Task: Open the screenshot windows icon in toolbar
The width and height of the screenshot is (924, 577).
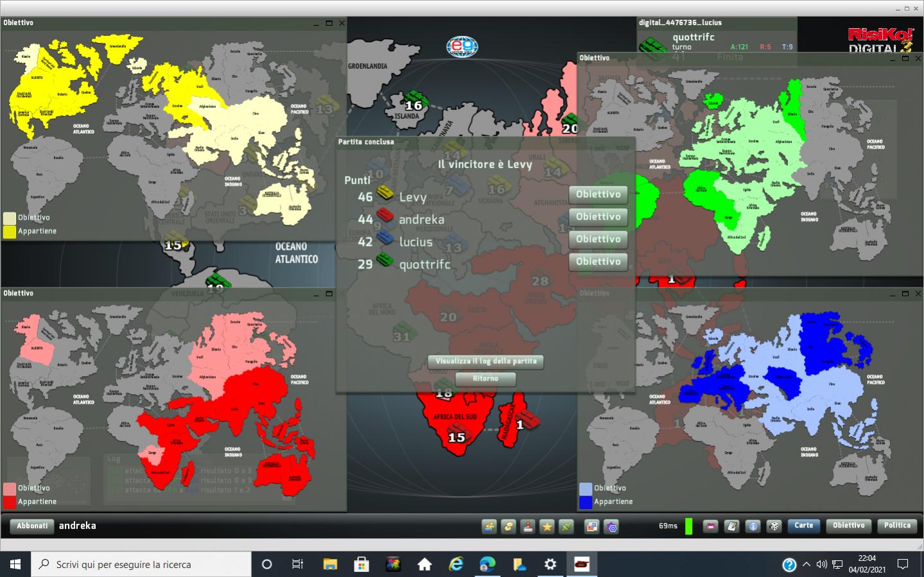Action: (x=592, y=527)
